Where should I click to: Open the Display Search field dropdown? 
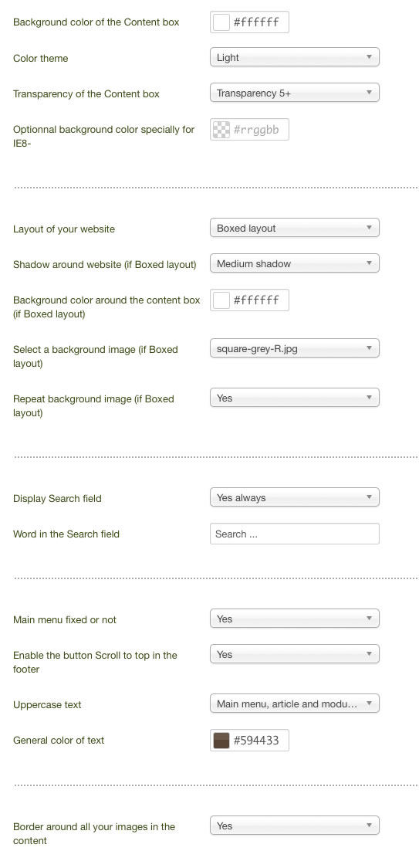tap(295, 497)
